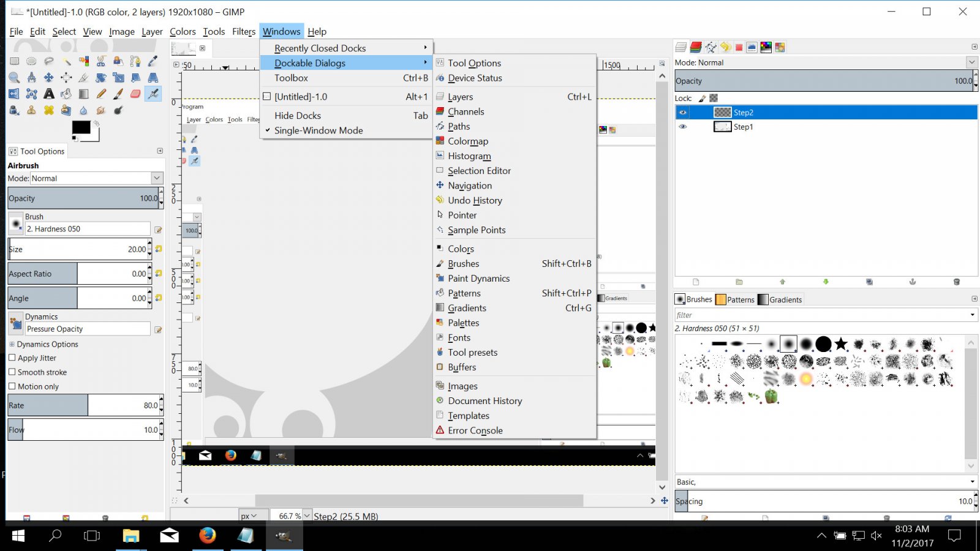Toggle visibility eye of Step1 layer
This screenshot has height=551, width=980.
click(x=682, y=127)
